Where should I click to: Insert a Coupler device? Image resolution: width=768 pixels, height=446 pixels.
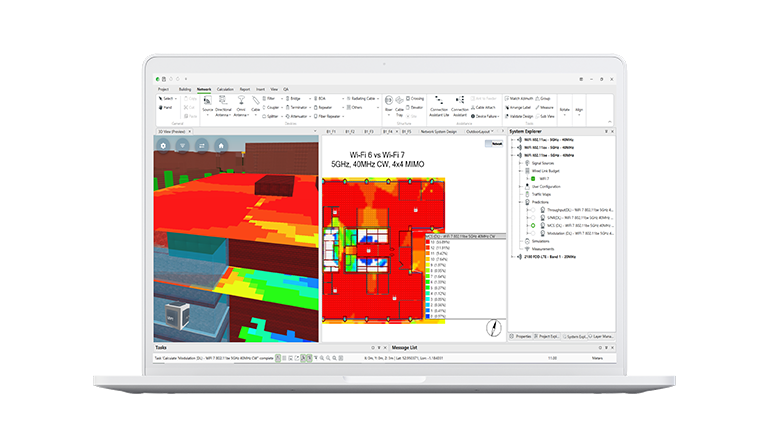tap(270, 107)
